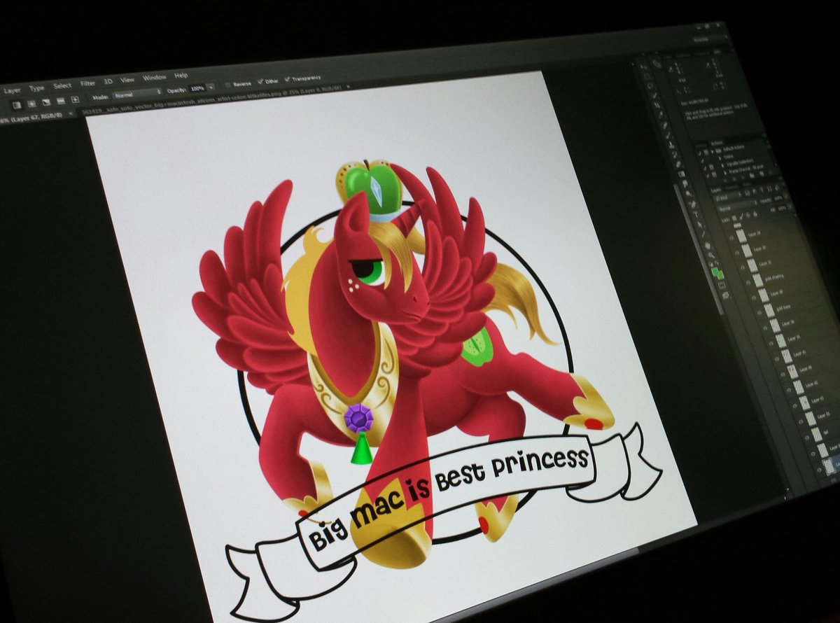Viewport: 840px width, 623px height.
Task: Select the Reflected Gradient style icon
Action: [61, 100]
